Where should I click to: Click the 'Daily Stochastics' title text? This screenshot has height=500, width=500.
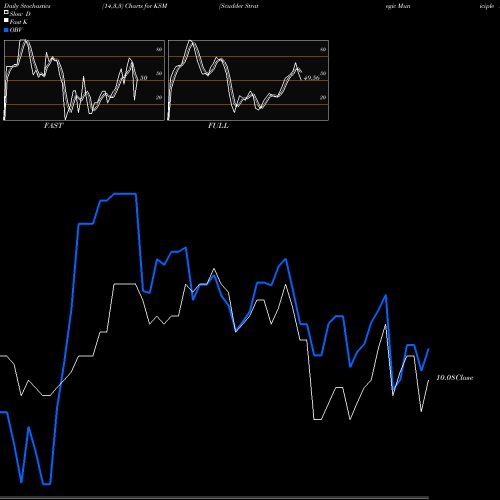pyautogui.click(x=27, y=6)
